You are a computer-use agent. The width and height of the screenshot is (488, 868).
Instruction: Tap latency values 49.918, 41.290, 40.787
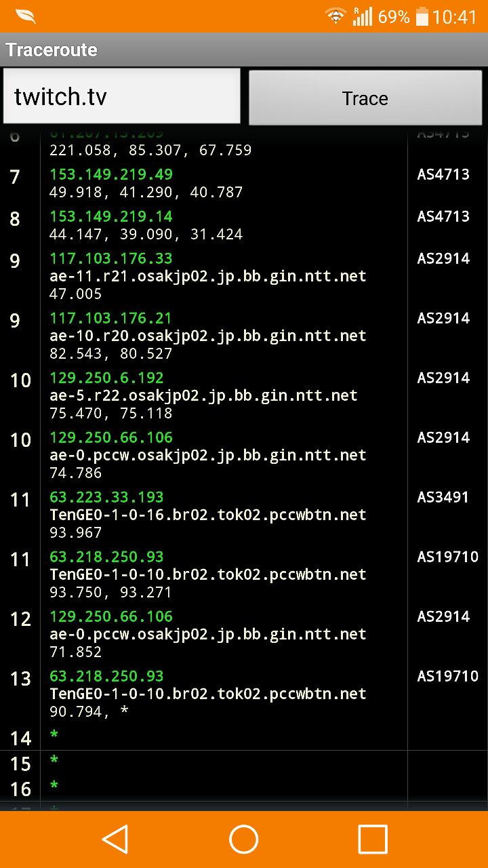(x=146, y=193)
